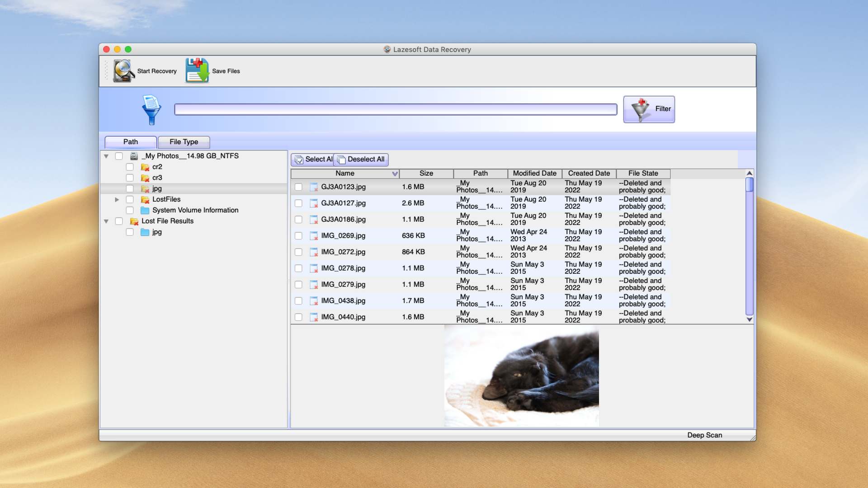Select checkbox for GJ3A0123.jpg
Image resolution: width=868 pixels, height=488 pixels.
click(298, 187)
